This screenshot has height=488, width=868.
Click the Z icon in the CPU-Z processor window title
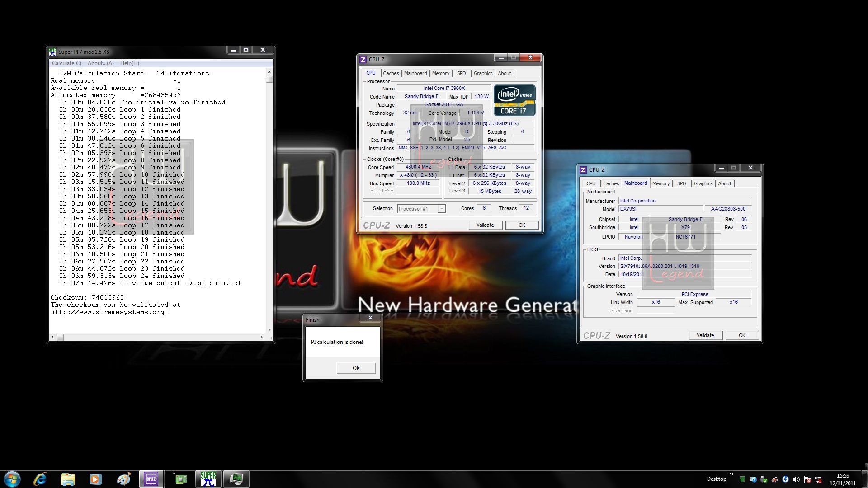point(363,60)
